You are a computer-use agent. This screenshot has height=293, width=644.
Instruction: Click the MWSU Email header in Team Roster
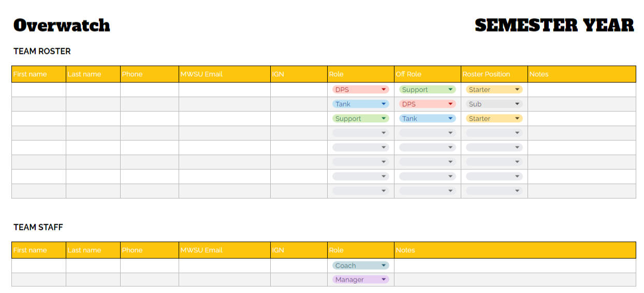click(225, 74)
